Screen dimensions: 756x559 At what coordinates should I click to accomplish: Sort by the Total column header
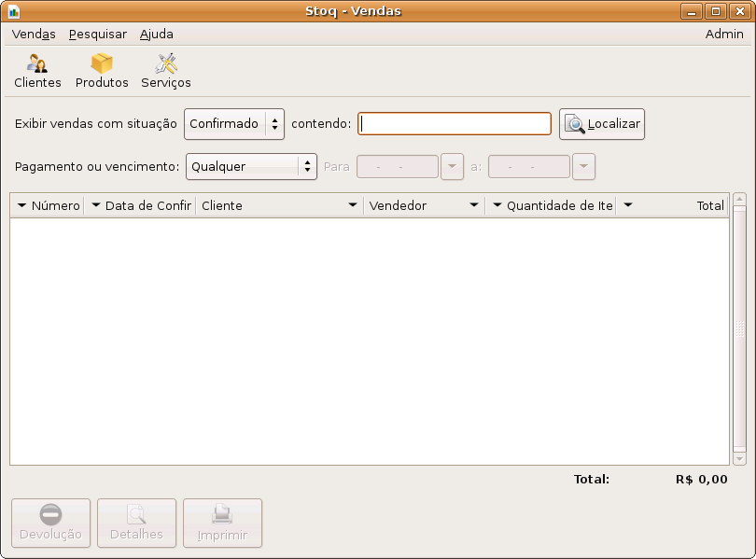pyautogui.click(x=673, y=205)
